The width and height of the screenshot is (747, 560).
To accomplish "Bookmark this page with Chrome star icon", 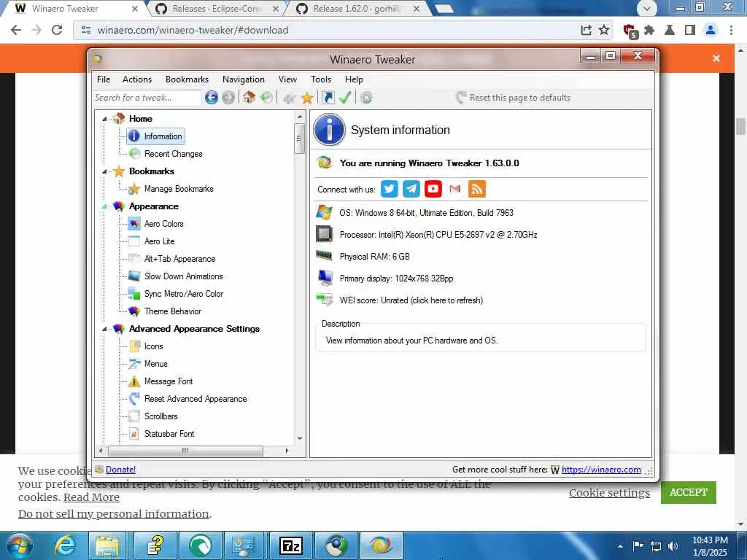I will tap(604, 30).
